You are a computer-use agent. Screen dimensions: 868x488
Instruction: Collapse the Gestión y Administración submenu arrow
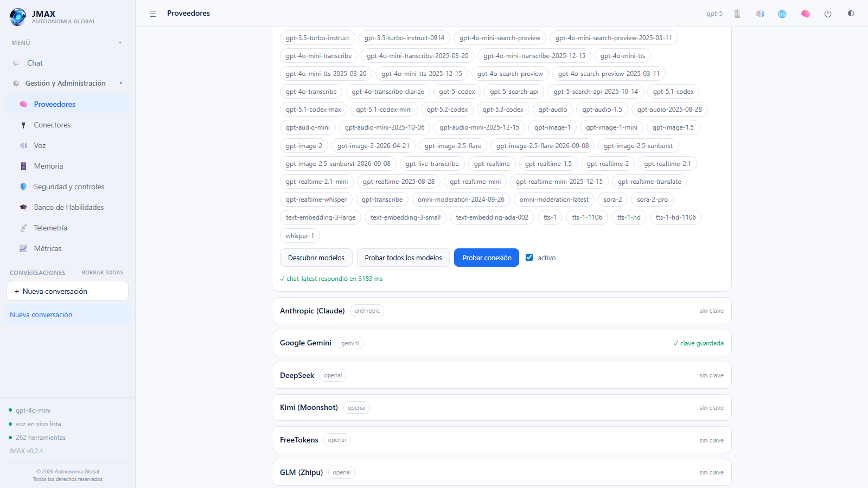(121, 84)
